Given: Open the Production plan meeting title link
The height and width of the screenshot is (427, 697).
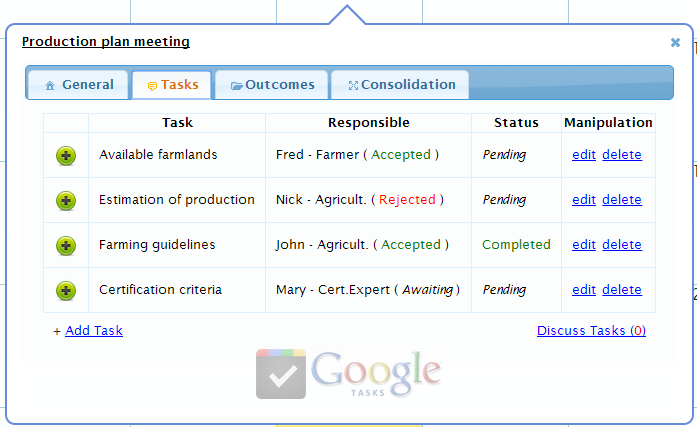Looking at the screenshot, I should [x=106, y=41].
